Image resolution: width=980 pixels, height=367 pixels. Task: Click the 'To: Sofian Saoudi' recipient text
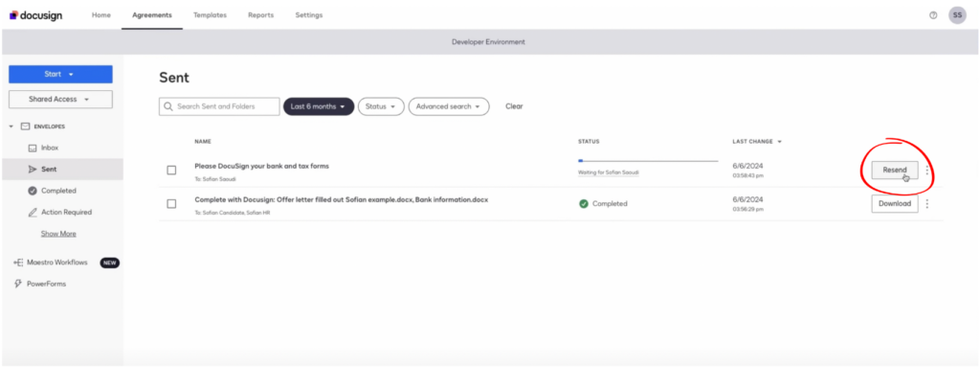pos(215,179)
